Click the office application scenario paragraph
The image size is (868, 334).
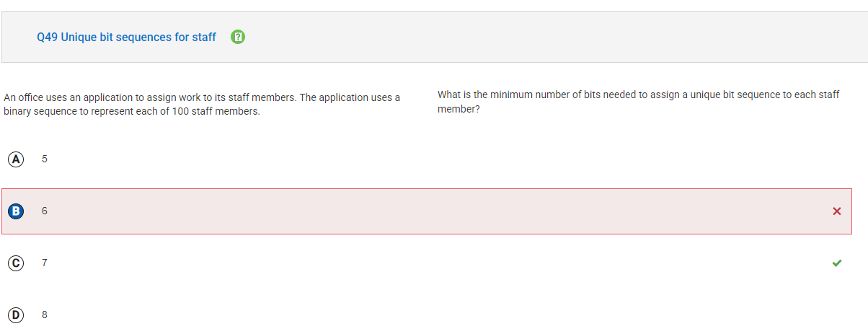203,105
